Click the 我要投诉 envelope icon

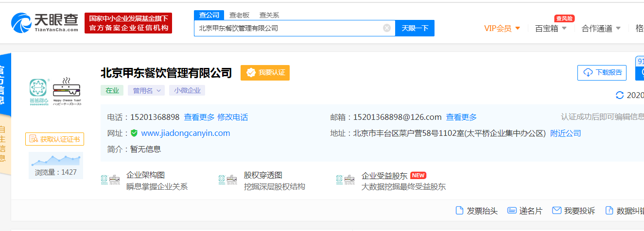[x=556, y=211]
